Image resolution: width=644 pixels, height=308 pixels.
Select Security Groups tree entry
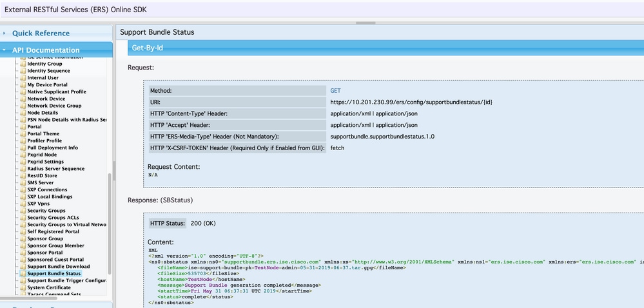[x=46, y=210]
